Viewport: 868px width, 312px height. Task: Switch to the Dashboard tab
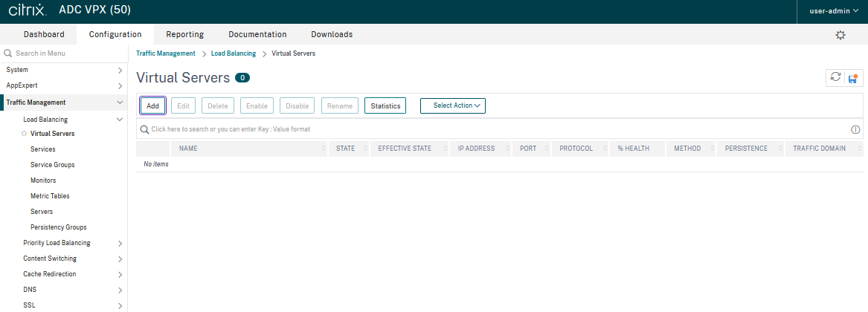pyautogui.click(x=44, y=34)
